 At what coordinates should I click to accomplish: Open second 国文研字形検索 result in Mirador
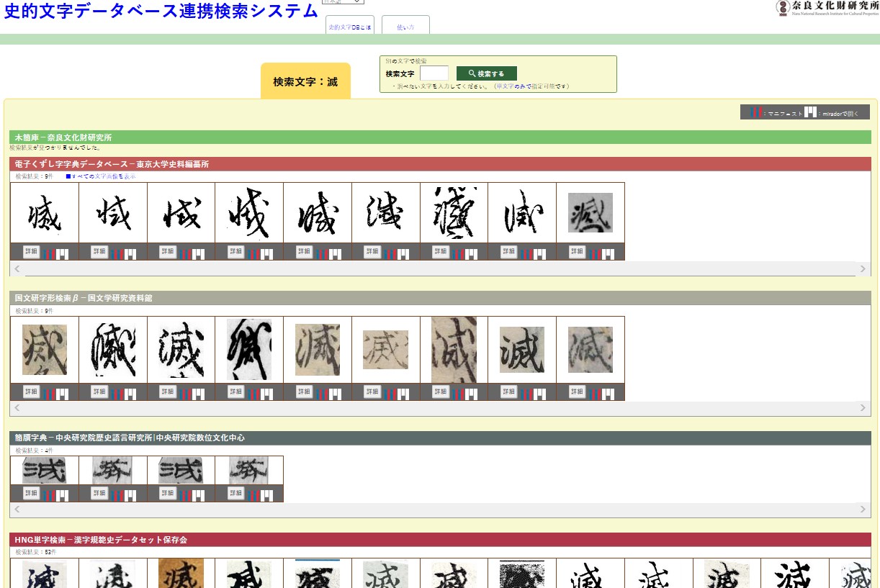pyautogui.click(x=131, y=394)
